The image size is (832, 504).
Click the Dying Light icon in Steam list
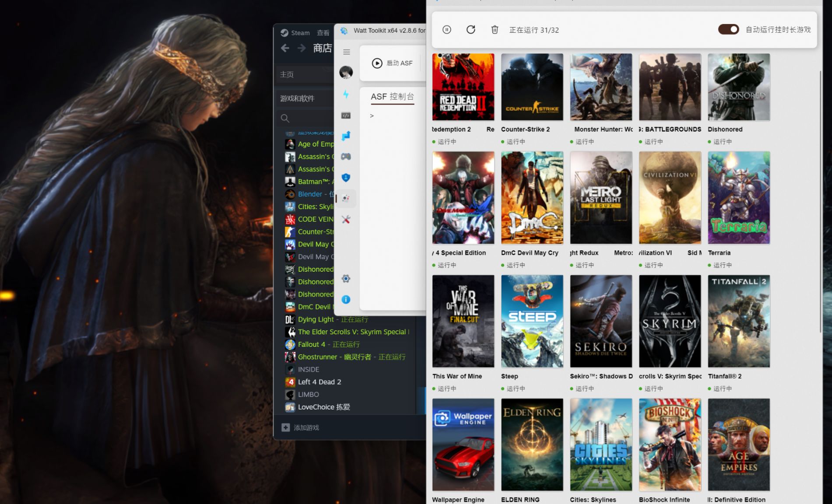[290, 319]
